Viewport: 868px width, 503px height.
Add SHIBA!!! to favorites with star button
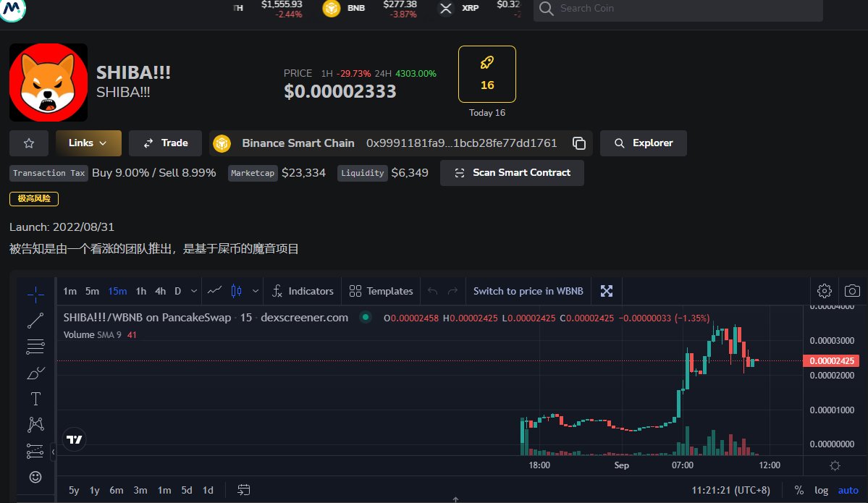29,143
